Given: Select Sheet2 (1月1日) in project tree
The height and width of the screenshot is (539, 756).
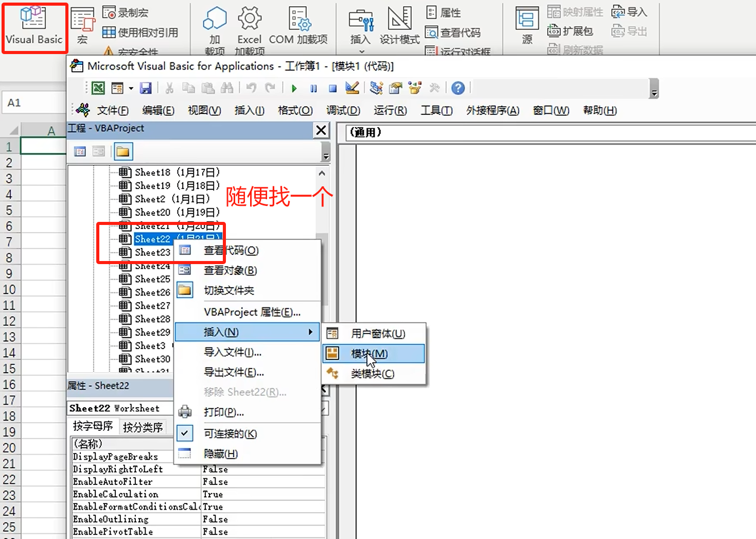Looking at the screenshot, I should pos(164,199).
